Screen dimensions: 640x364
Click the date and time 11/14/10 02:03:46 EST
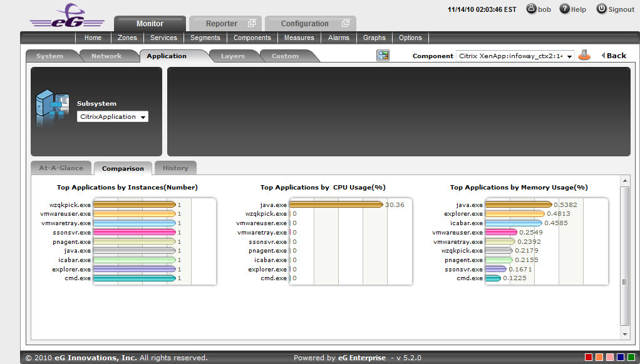pos(482,9)
